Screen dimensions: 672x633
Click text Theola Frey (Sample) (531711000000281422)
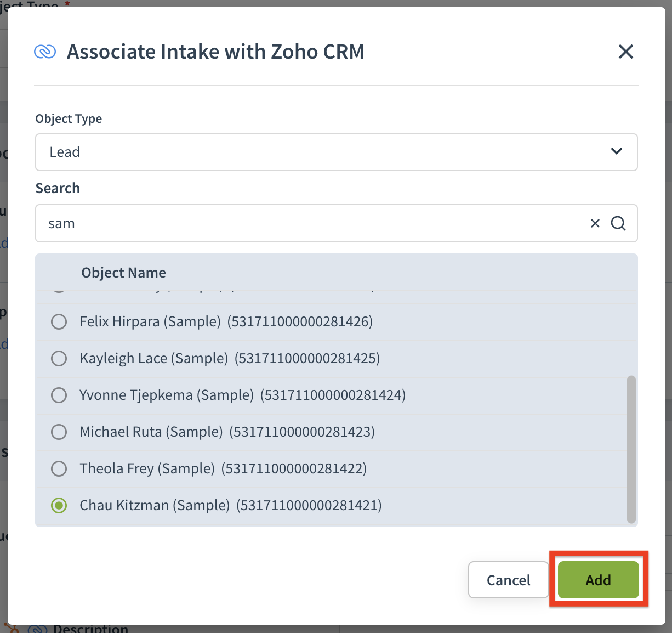coord(223,468)
